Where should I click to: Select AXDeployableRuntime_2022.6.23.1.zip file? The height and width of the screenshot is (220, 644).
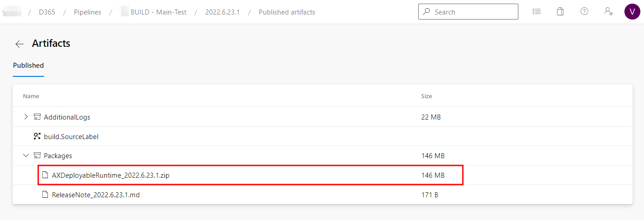(x=111, y=175)
